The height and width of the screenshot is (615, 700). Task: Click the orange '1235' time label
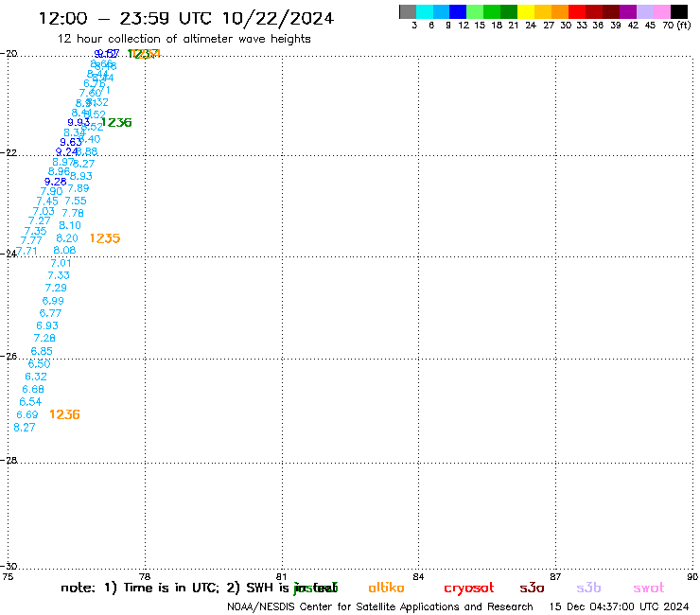point(105,238)
